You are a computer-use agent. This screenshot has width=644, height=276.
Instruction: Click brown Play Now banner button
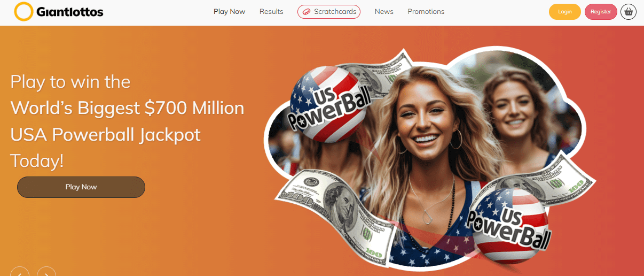(81, 187)
